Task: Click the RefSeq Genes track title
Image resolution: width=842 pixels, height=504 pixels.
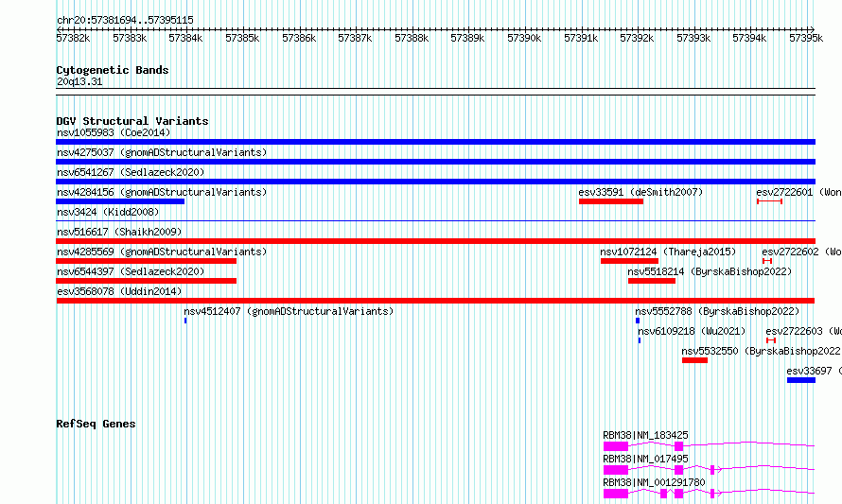Action: (x=96, y=424)
